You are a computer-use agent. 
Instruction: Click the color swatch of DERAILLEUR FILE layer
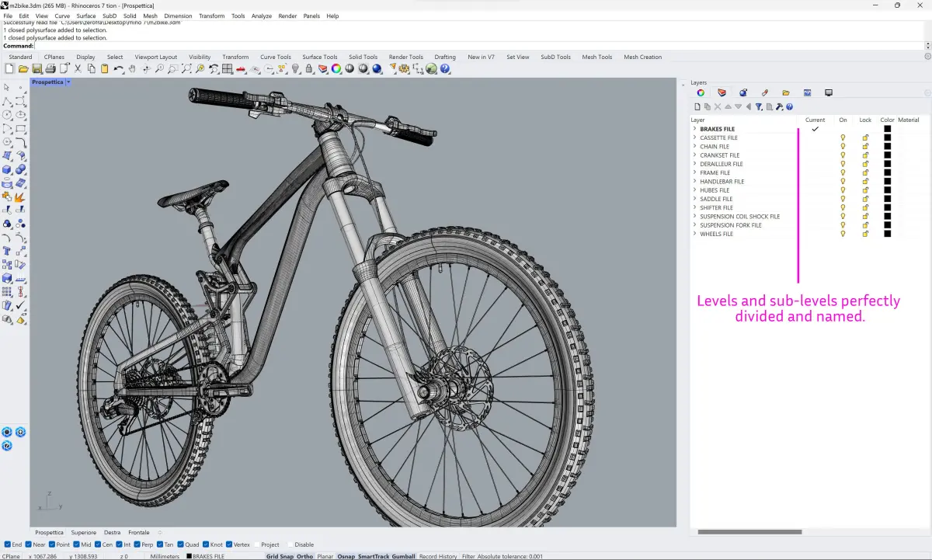[x=887, y=164]
